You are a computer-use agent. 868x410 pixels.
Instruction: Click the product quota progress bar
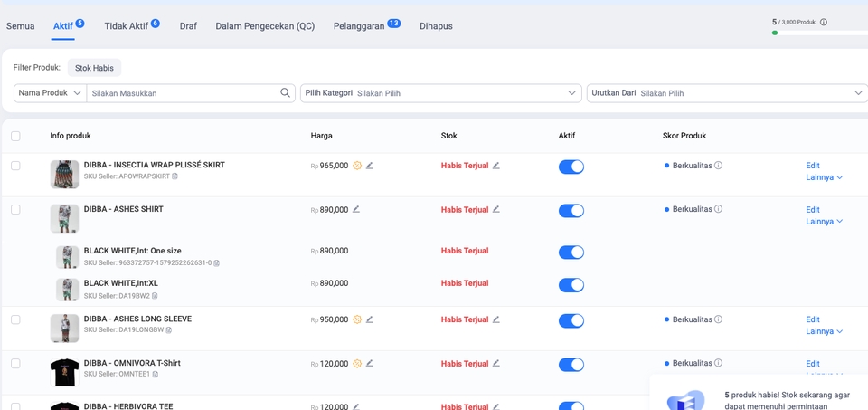(820, 33)
